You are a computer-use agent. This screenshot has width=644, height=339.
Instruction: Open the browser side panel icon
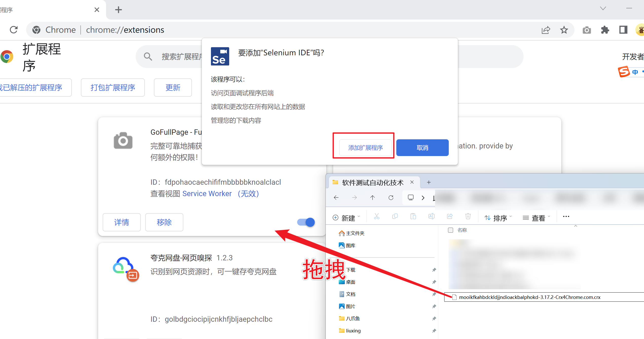pyautogui.click(x=623, y=30)
